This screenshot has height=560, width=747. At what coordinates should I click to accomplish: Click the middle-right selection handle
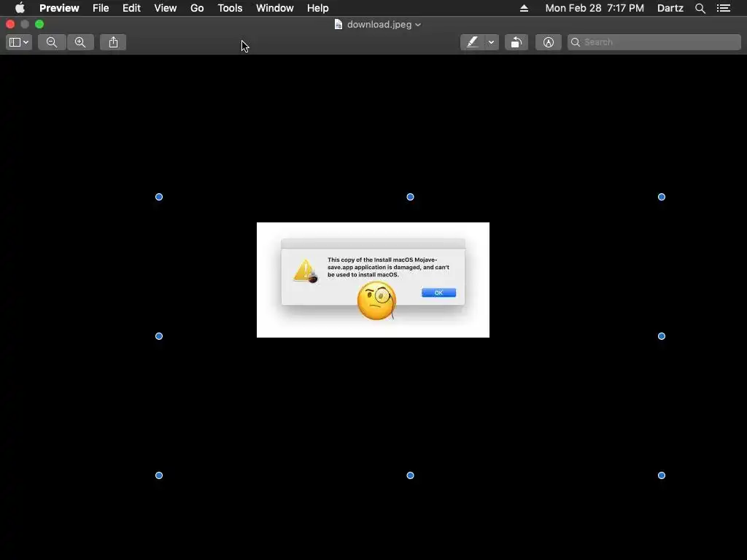pyautogui.click(x=662, y=336)
